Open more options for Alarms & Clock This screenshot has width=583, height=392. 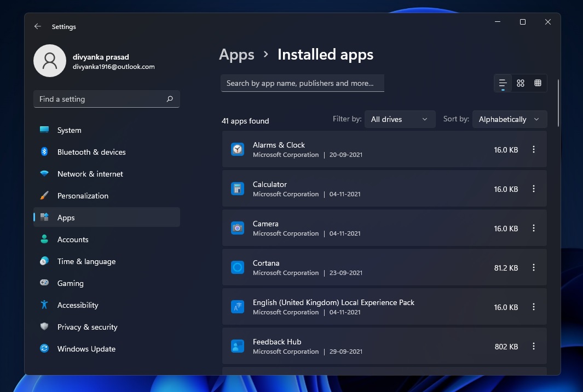coord(534,149)
